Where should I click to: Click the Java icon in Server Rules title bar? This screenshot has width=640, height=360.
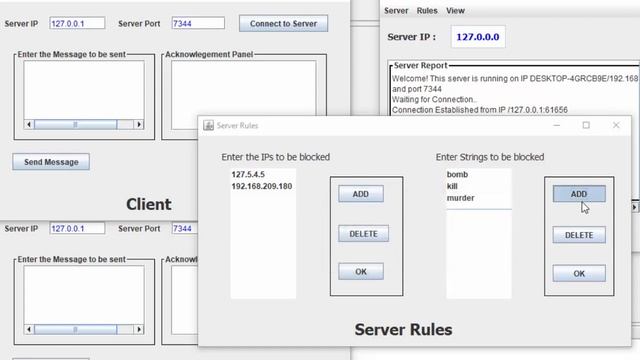[209, 125]
